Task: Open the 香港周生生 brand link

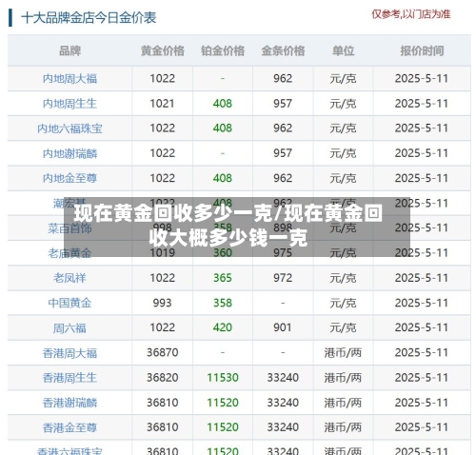Action: [x=69, y=378]
